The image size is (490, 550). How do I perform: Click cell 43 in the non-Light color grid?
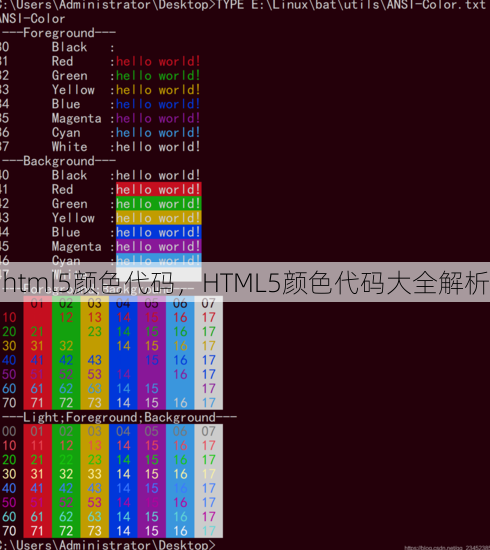pyautogui.click(x=94, y=360)
